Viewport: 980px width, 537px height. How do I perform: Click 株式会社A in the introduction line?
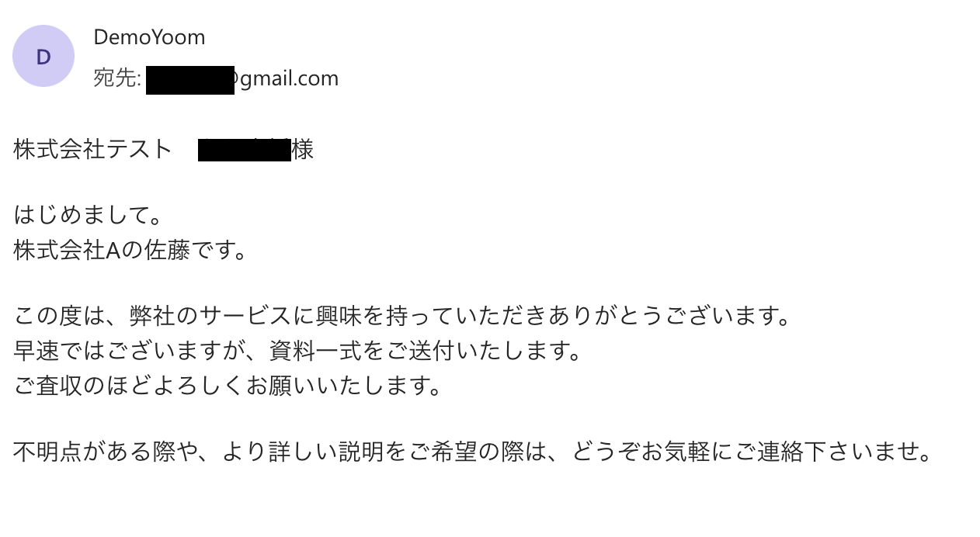70,251
